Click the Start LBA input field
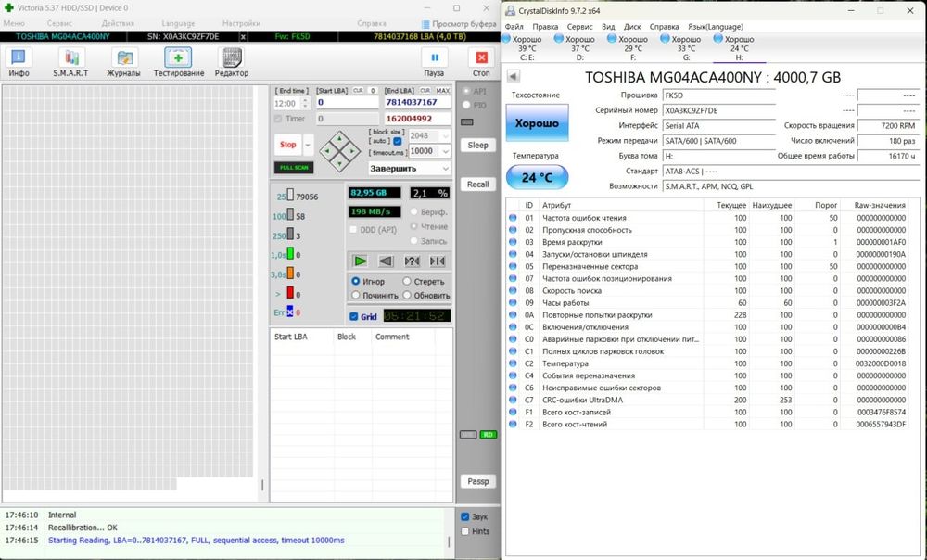 coord(347,102)
